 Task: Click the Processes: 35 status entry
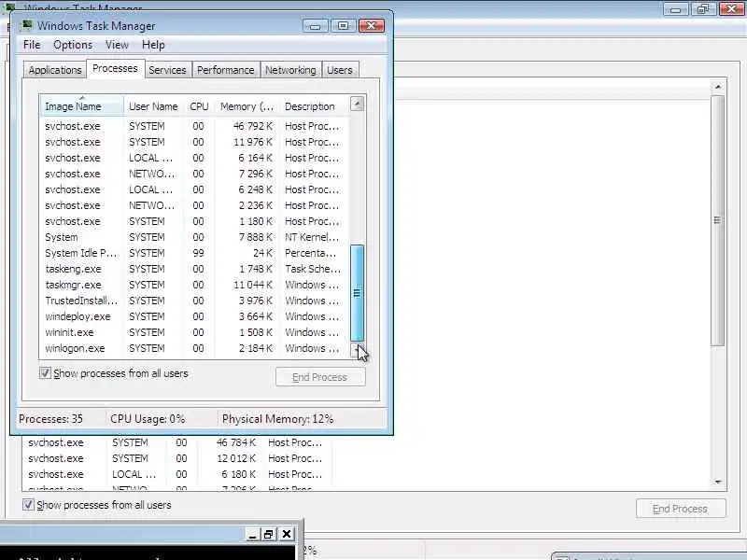click(x=51, y=419)
